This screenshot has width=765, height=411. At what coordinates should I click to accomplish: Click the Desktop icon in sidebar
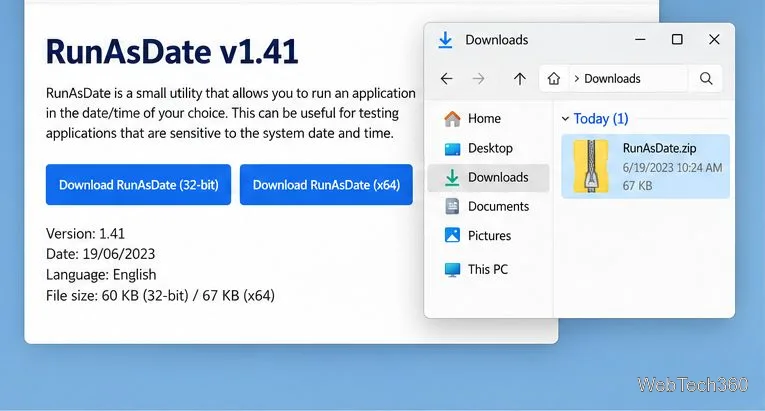click(452, 149)
